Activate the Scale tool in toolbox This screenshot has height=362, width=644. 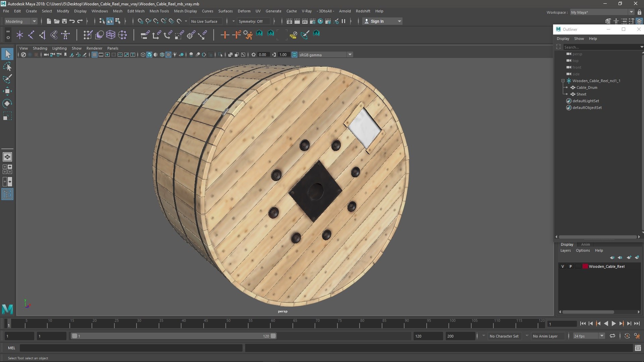(7, 116)
